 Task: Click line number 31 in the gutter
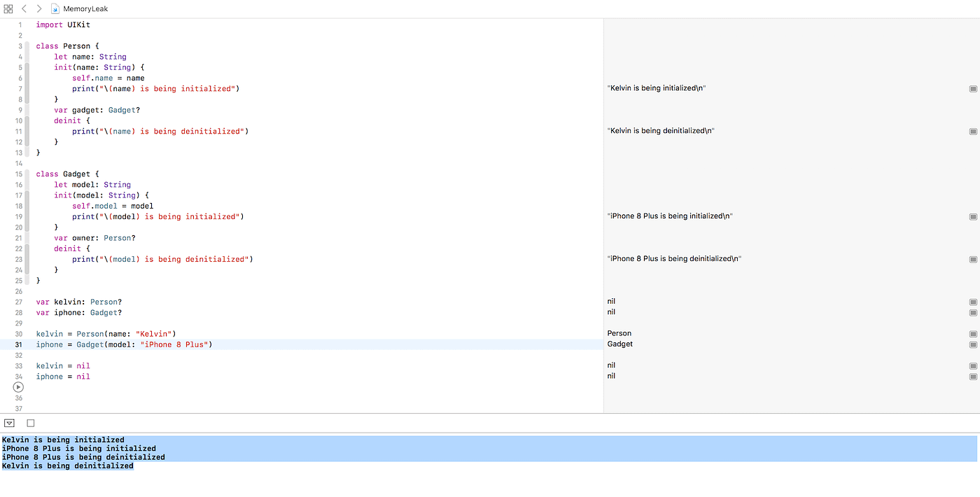[x=18, y=344]
